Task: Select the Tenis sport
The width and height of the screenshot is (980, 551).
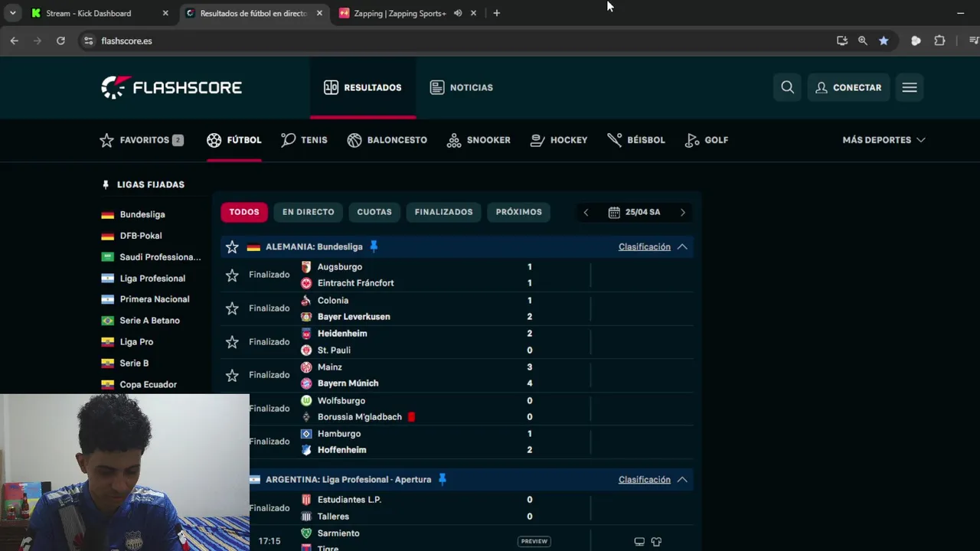Action: [x=304, y=140]
